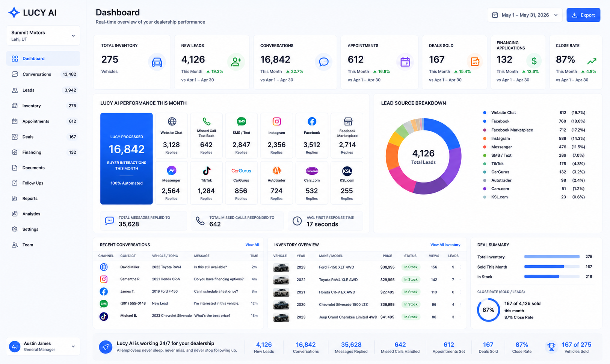The height and width of the screenshot is (364, 610).
Task: Open the May 1 – May 31, 2026 date range dropdown
Action: [x=525, y=15]
